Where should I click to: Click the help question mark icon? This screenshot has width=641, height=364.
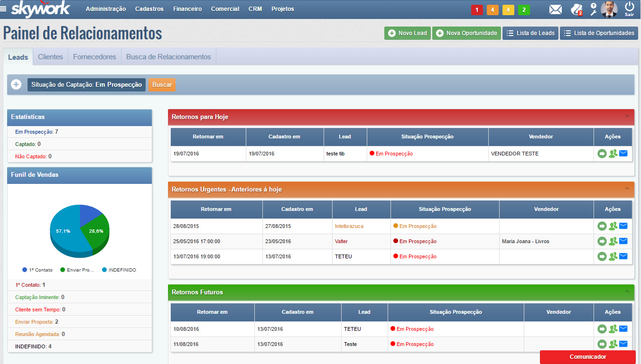pos(593,6)
